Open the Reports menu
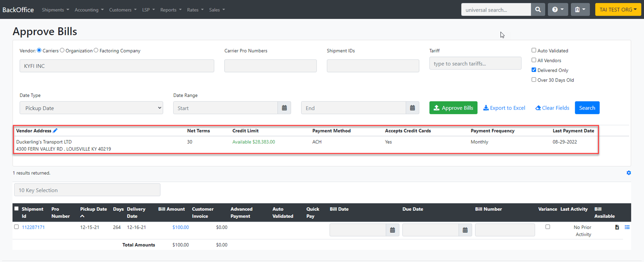This screenshot has width=644, height=262. (171, 10)
